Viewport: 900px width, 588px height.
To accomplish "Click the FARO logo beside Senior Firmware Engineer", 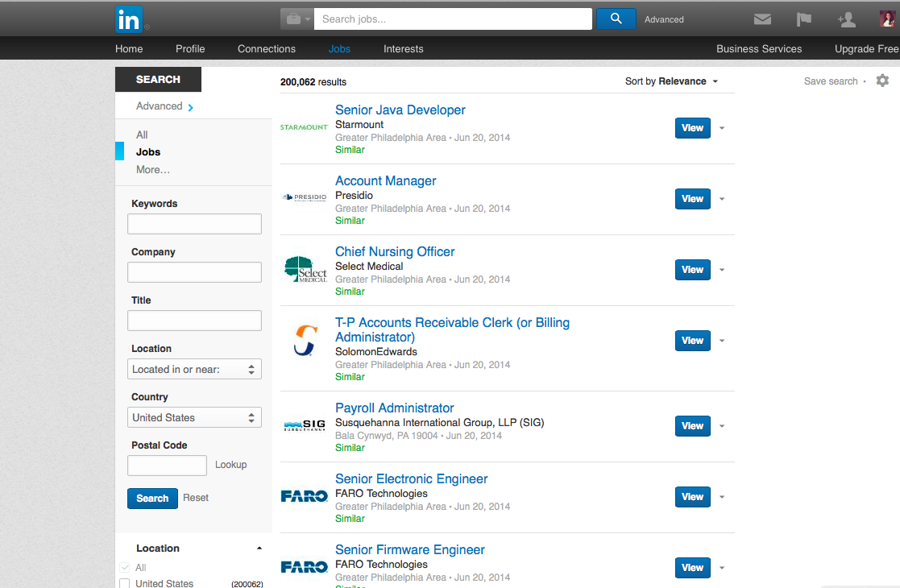I will [305, 567].
